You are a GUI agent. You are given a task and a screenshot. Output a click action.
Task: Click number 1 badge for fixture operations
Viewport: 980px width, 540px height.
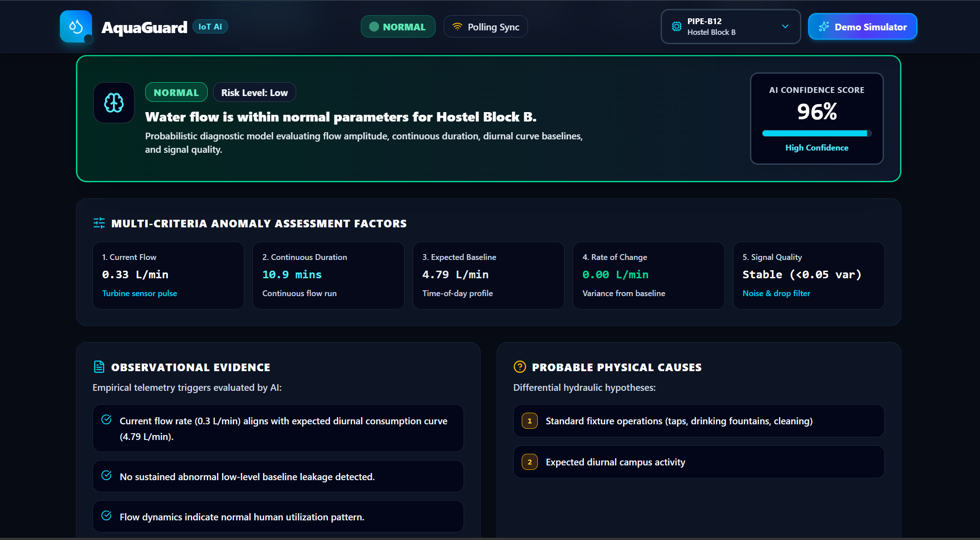coord(530,421)
